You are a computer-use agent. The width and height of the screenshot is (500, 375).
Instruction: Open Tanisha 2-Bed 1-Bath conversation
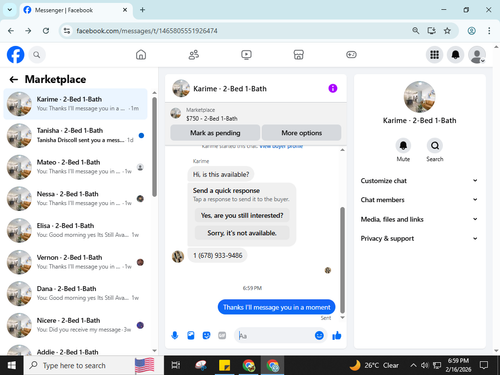[x=75, y=135]
